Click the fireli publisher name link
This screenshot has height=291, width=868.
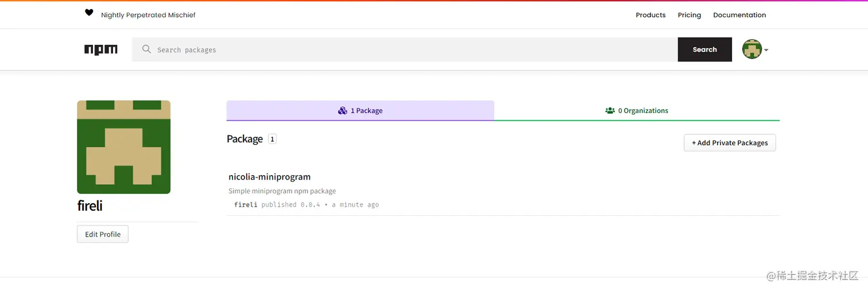tap(246, 204)
